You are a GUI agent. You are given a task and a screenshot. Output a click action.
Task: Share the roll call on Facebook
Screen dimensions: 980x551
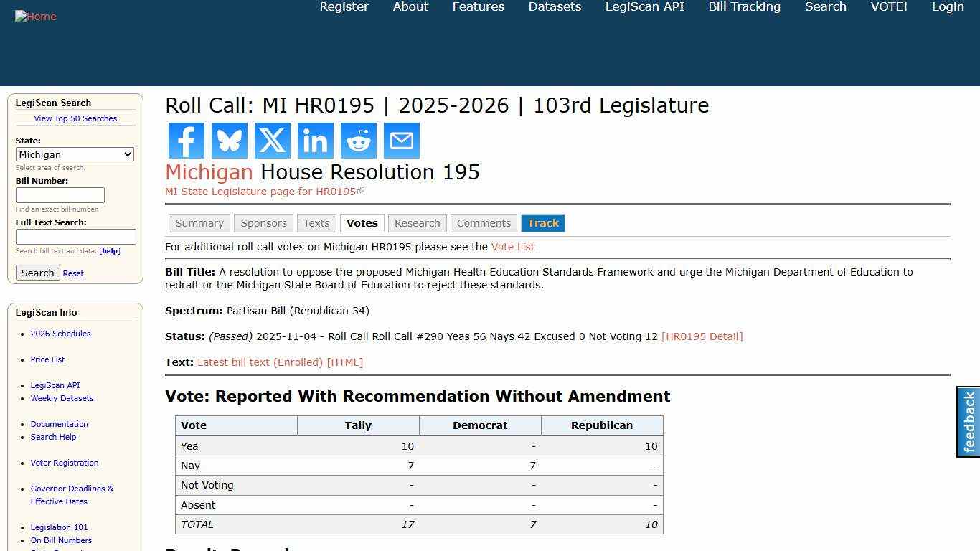(186, 141)
